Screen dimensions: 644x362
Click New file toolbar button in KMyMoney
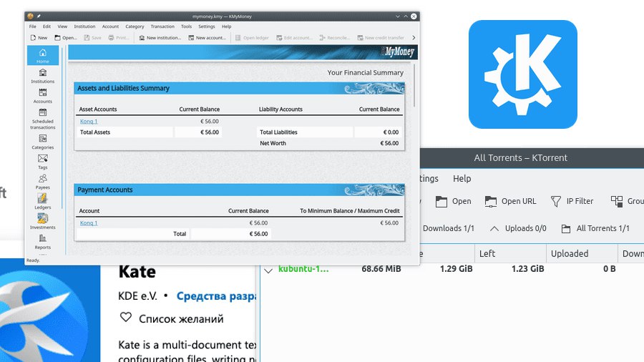click(x=39, y=38)
